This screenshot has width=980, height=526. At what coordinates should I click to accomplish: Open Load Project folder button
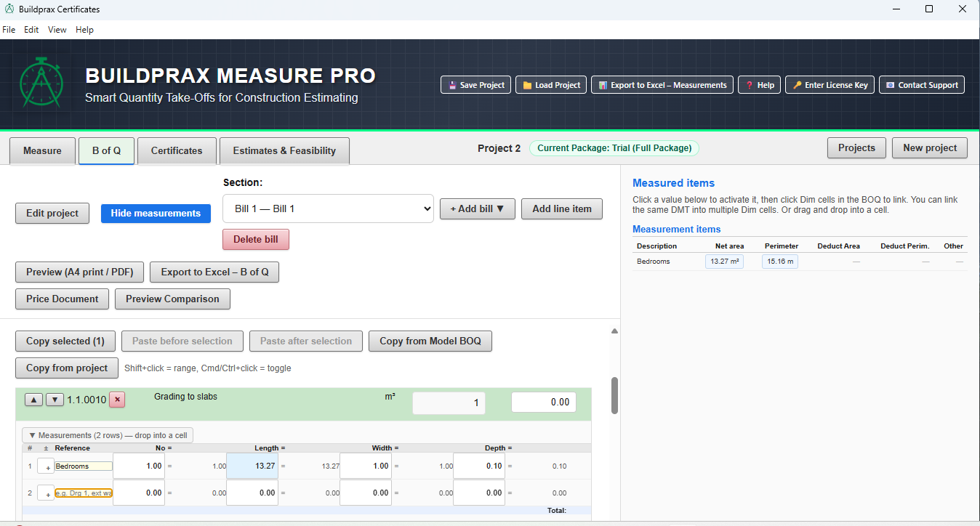[551, 85]
